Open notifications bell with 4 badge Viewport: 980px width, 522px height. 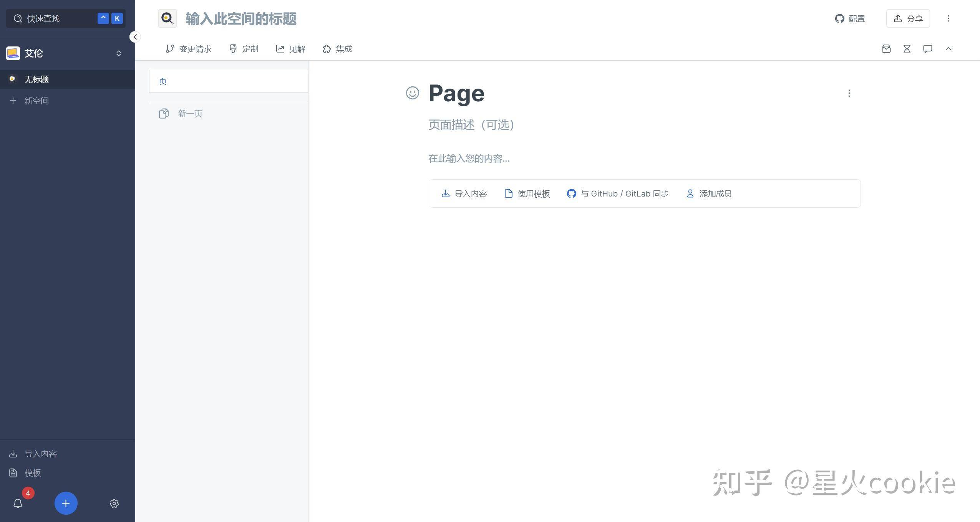point(18,503)
